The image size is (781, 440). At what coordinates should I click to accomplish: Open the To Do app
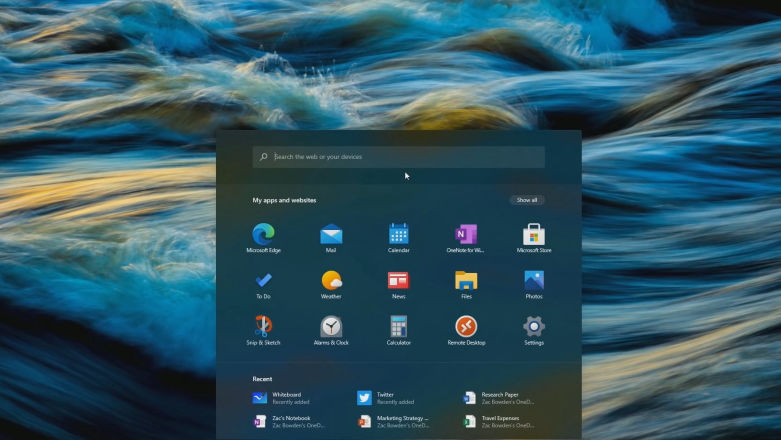pyautogui.click(x=263, y=285)
